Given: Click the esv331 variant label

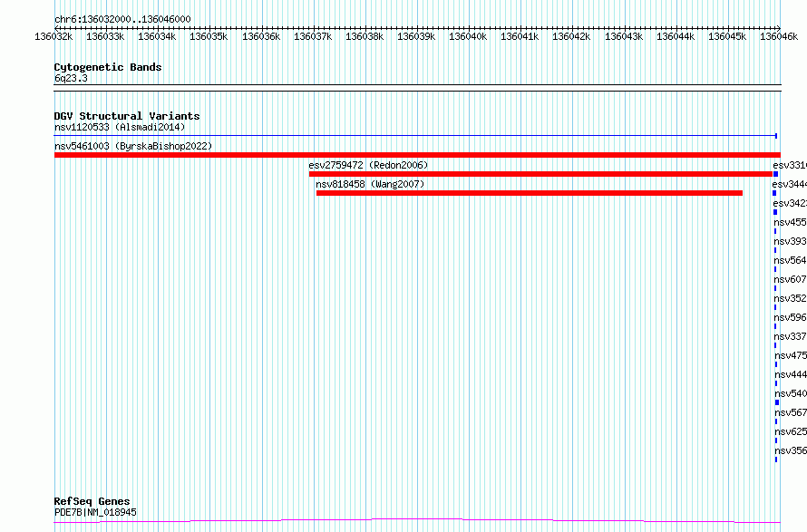Looking at the screenshot, I should click(790, 165).
